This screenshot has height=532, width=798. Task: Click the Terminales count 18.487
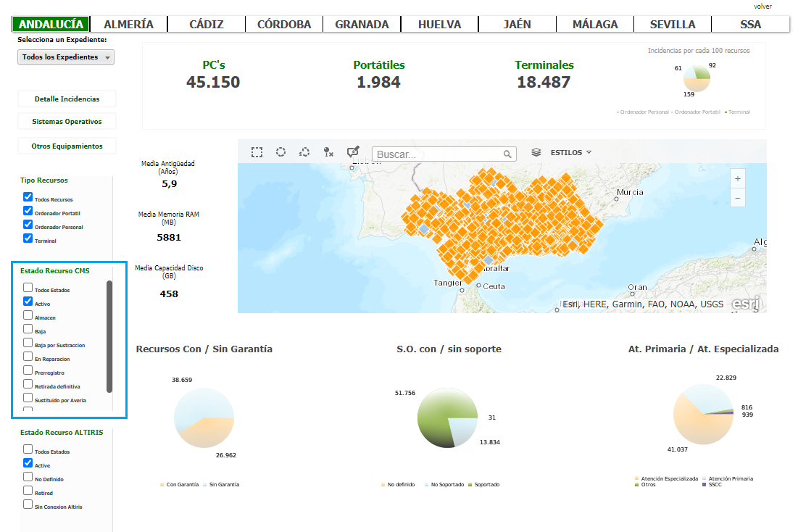click(x=544, y=82)
